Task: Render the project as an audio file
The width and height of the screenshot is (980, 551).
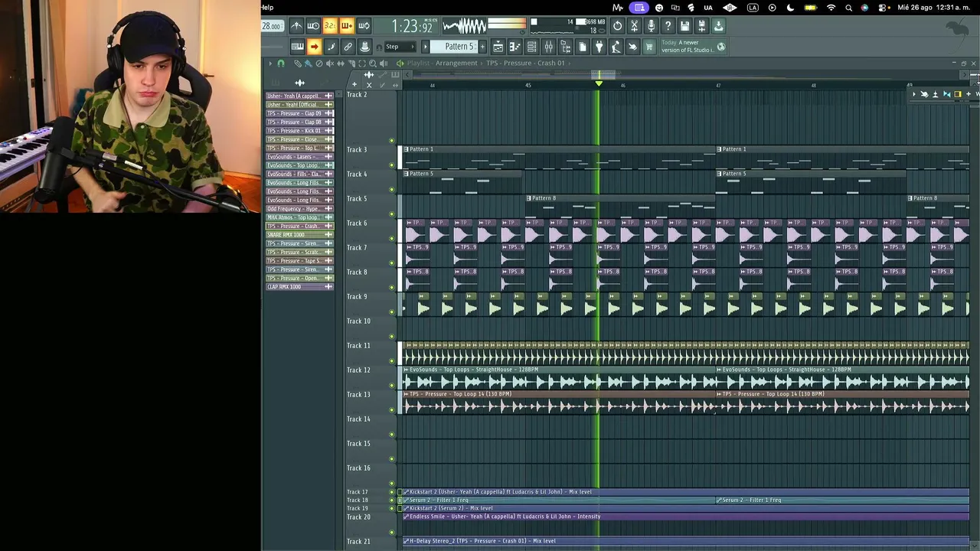Action: coord(701,26)
